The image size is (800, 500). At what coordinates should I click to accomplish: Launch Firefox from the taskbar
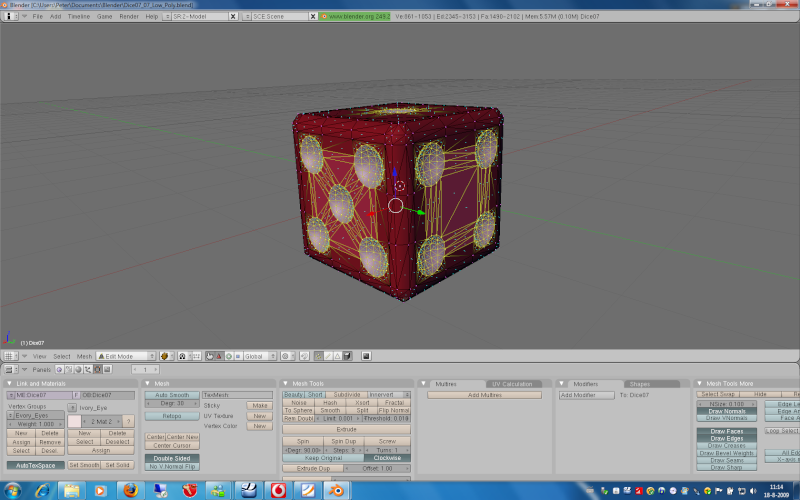pos(131,491)
